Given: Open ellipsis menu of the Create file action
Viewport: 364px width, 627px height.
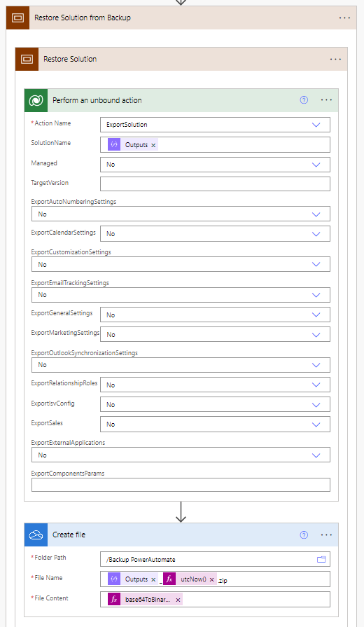Looking at the screenshot, I should click(326, 535).
